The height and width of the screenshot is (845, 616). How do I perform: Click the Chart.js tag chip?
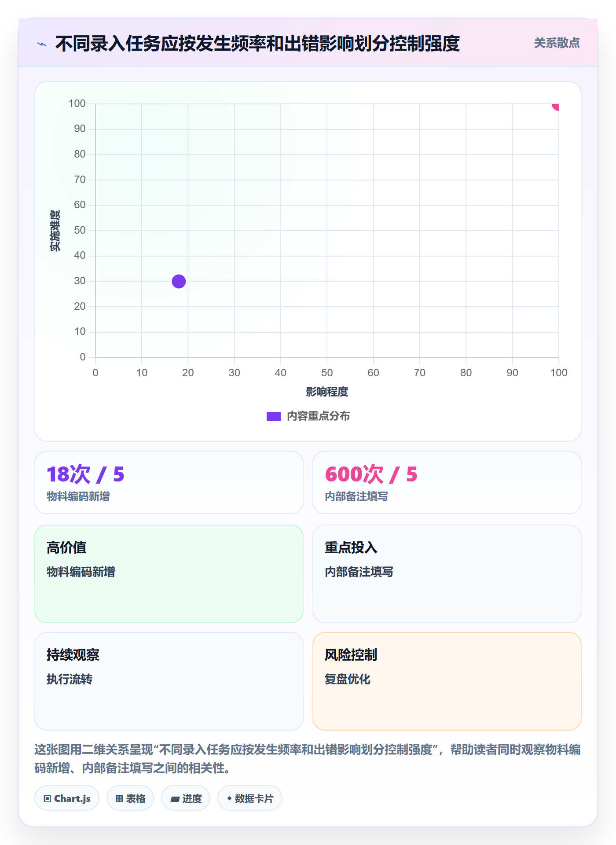[67, 798]
